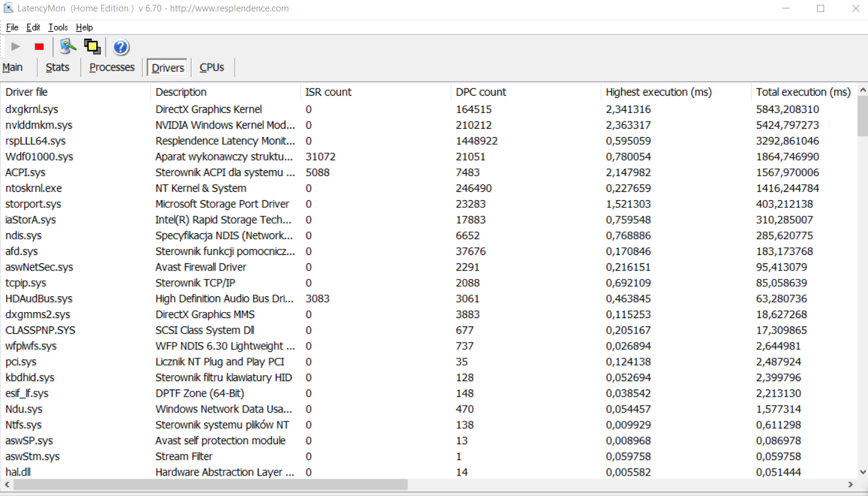Switch to the Main tab
Image resolution: width=868 pixels, height=496 pixels.
[12, 67]
